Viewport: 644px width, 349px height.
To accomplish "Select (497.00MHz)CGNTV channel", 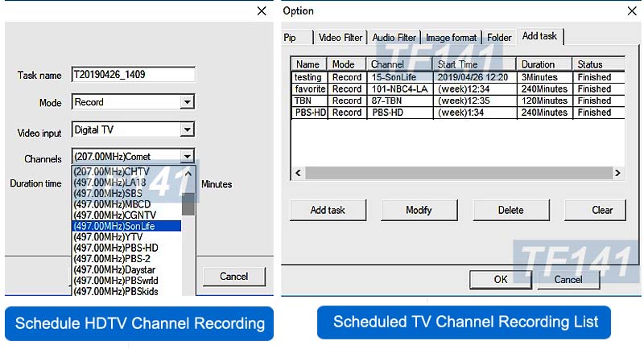I will [126, 216].
